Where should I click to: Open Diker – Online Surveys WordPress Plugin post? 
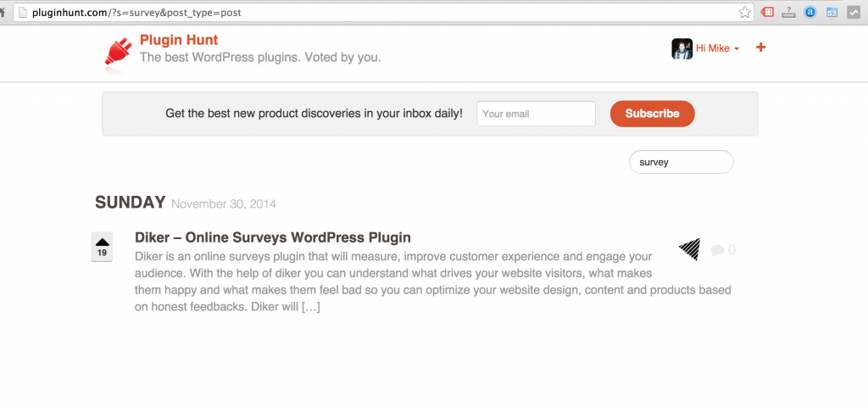pos(273,237)
